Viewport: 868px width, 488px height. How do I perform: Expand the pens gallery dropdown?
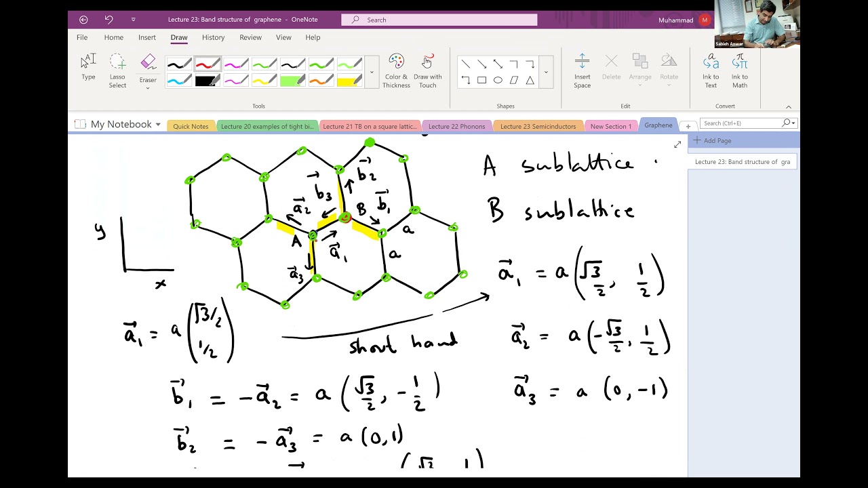pyautogui.click(x=372, y=72)
